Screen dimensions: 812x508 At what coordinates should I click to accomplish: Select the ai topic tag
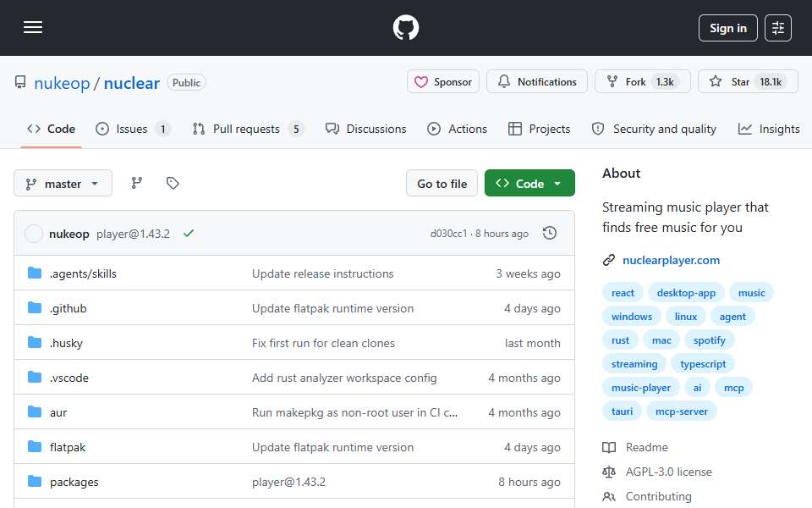click(697, 389)
